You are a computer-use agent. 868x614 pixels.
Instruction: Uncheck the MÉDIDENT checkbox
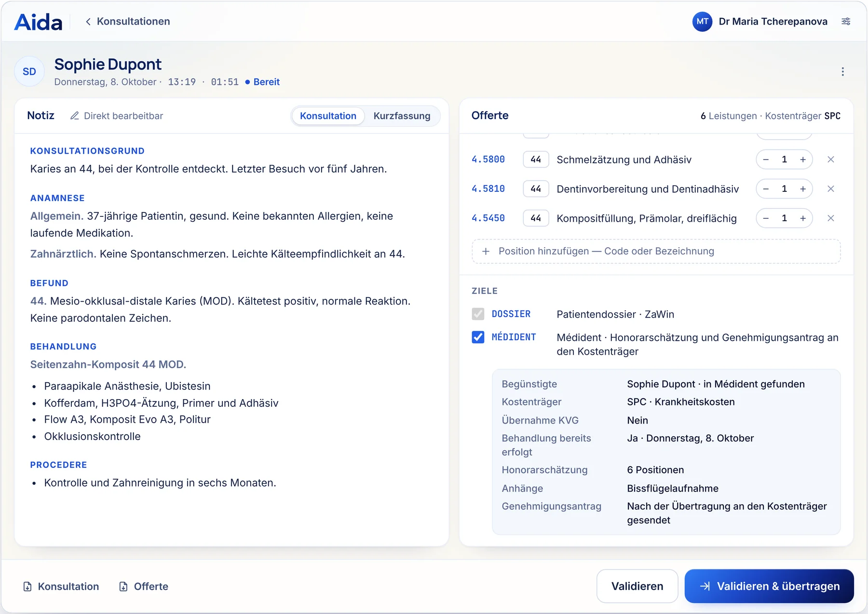tap(478, 337)
